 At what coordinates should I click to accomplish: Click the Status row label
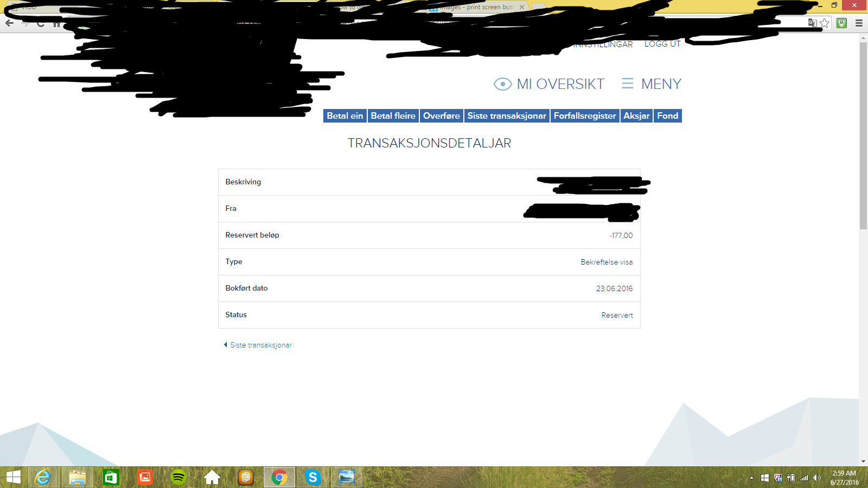[x=236, y=315]
